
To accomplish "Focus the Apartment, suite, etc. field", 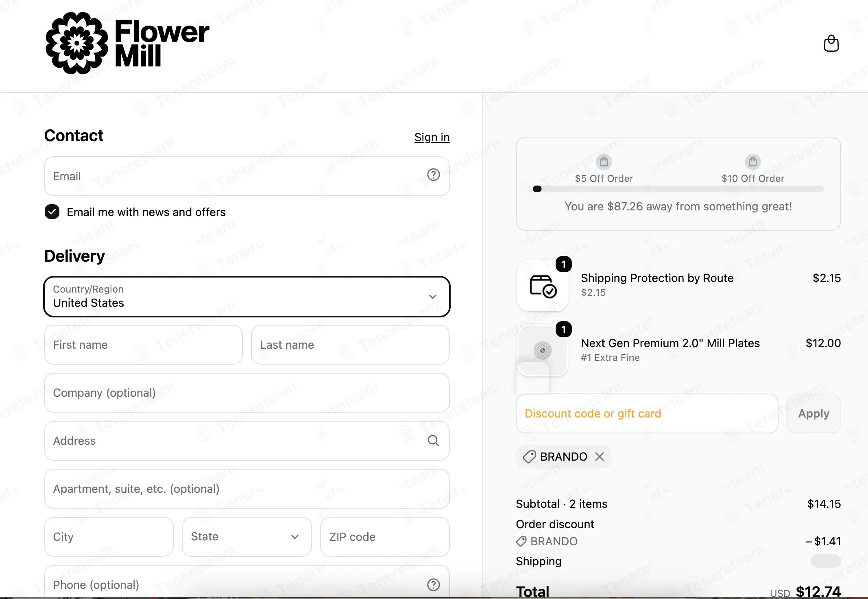I will click(x=247, y=489).
